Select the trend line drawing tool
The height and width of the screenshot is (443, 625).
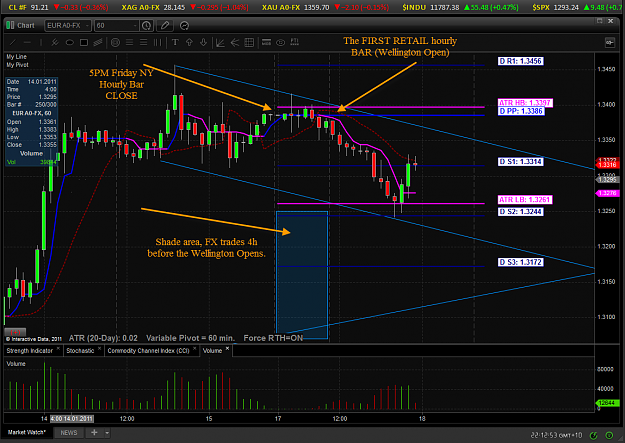(x=13, y=42)
